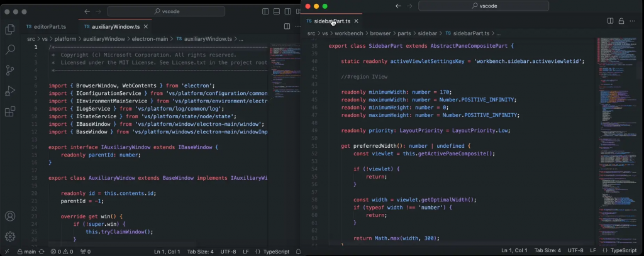Open the Explorer view in activity bar

coord(10,29)
